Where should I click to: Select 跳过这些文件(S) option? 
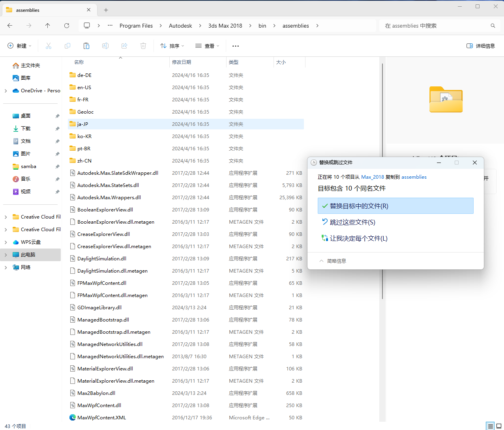coord(352,222)
